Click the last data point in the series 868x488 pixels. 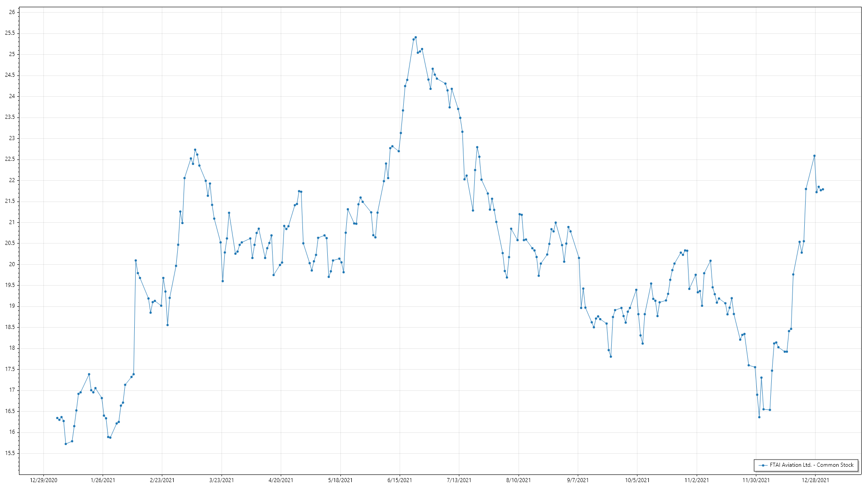tap(823, 189)
